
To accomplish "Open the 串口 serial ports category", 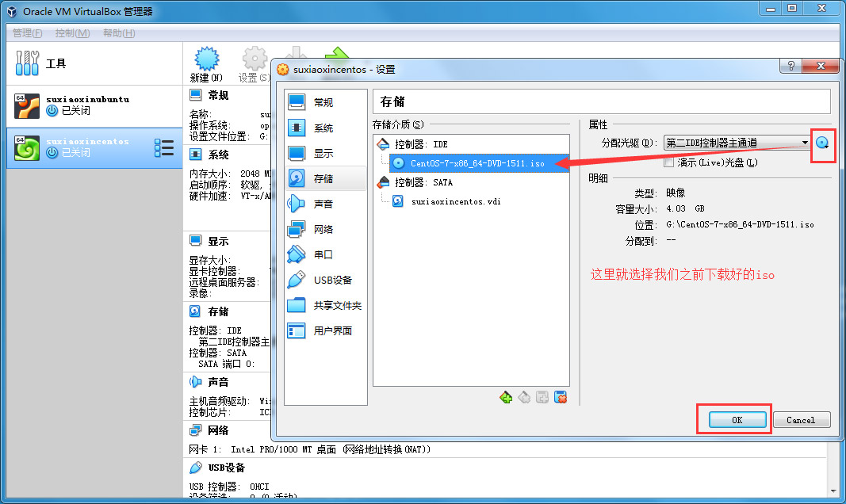I will (x=325, y=254).
